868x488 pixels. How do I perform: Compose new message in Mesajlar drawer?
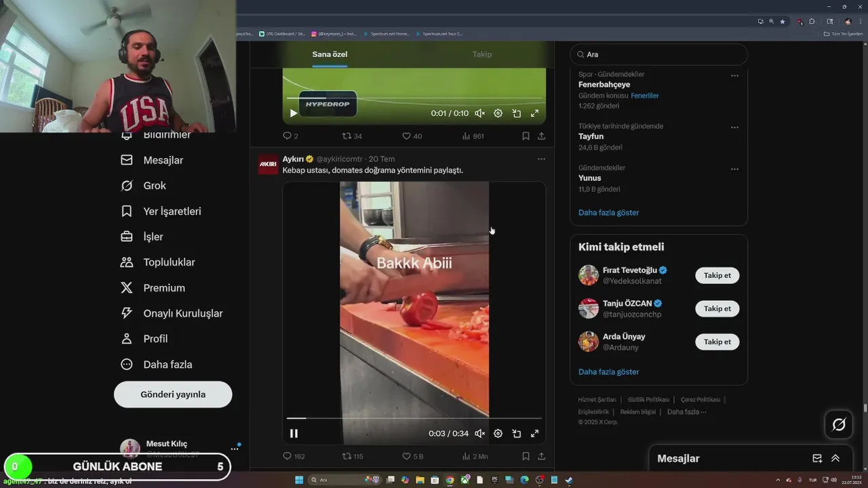pyautogui.click(x=817, y=459)
